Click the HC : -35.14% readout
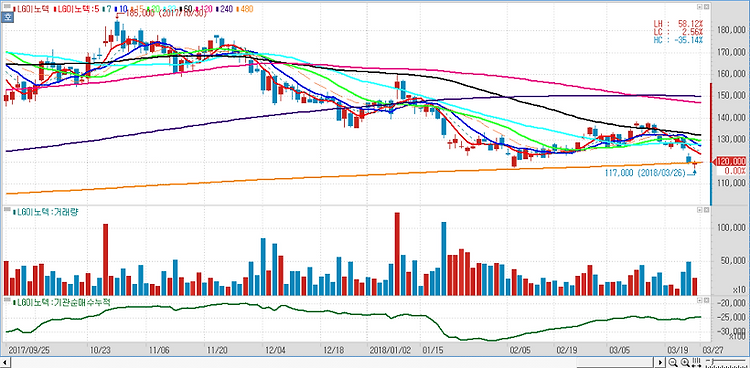The width and height of the screenshot is (750, 368). (678, 40)
